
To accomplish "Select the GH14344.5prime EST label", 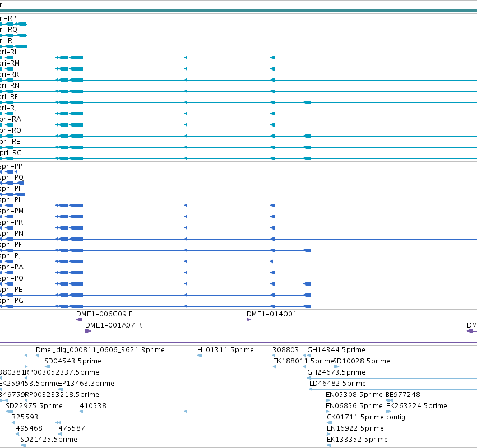I will 336,350.
